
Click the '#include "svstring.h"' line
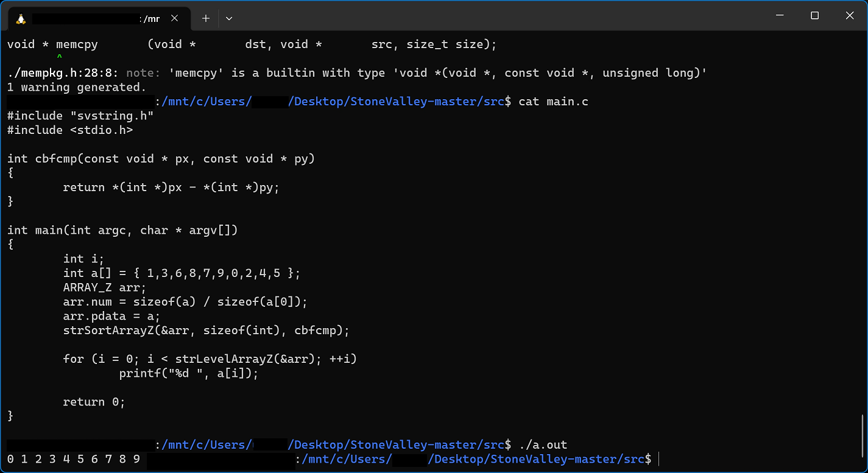(x=80, y=116)
